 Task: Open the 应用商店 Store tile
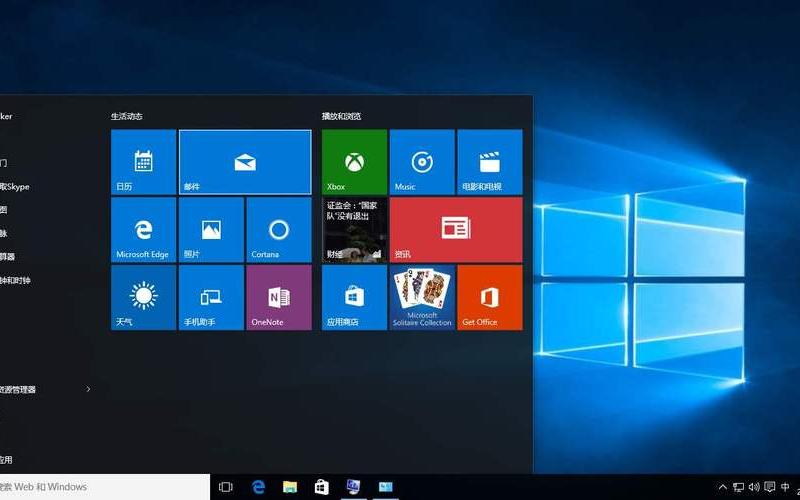pyautogui.click(x=354, y=297)
